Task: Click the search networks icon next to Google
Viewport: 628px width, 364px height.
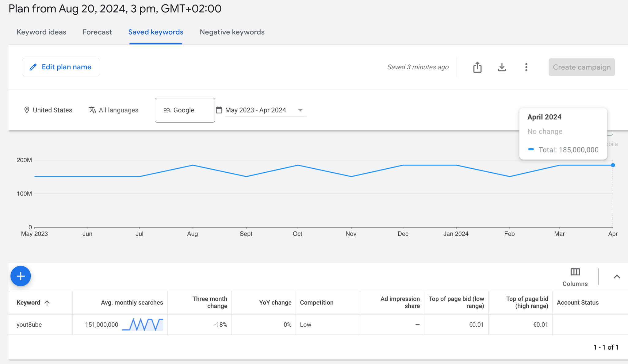Action: [167, 110]
